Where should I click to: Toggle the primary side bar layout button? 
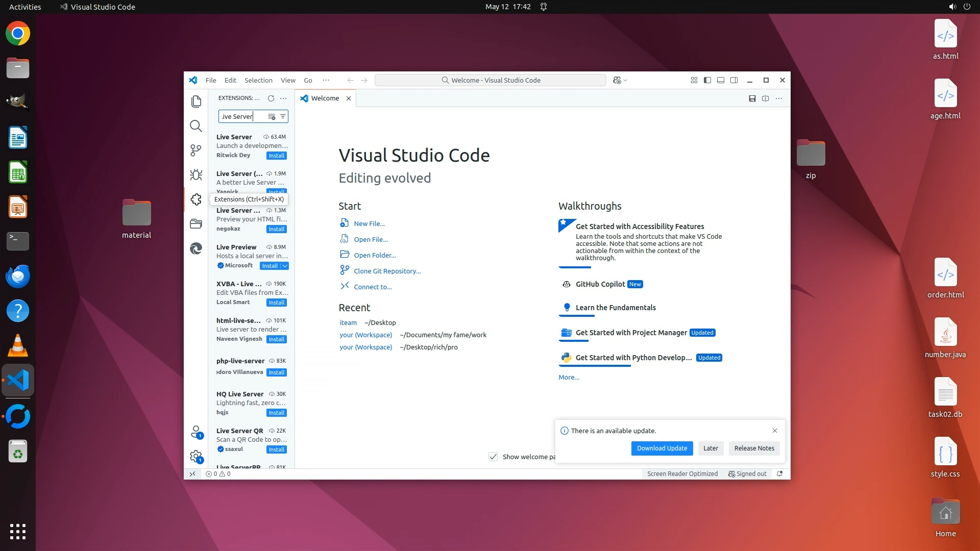(707, 80)
